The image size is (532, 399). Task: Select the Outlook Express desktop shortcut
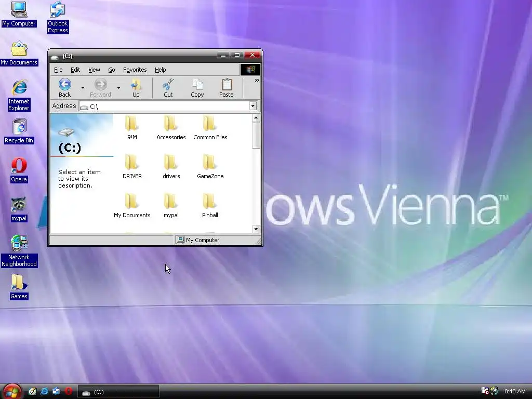58,17
